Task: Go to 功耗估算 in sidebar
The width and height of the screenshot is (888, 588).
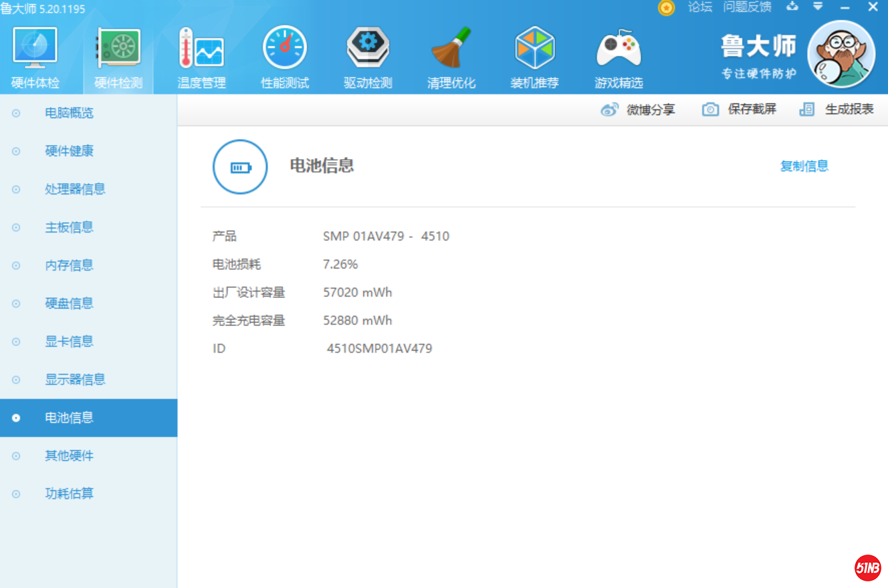Action: [69, 494]
